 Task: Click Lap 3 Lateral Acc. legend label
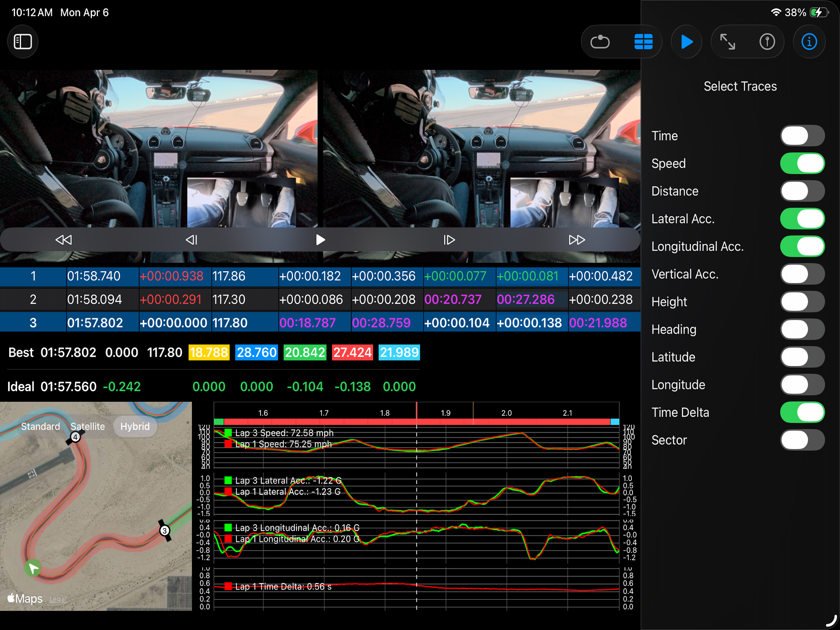[288, 480]
